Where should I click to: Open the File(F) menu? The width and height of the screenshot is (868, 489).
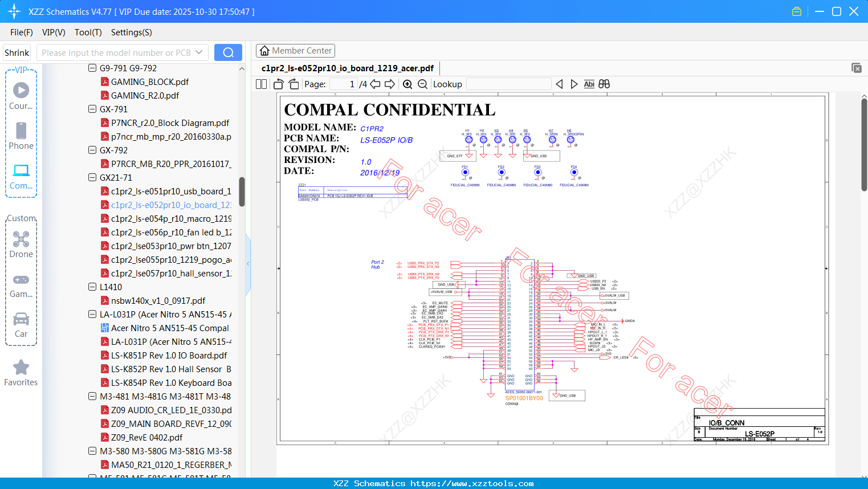[x=22, y=32]
